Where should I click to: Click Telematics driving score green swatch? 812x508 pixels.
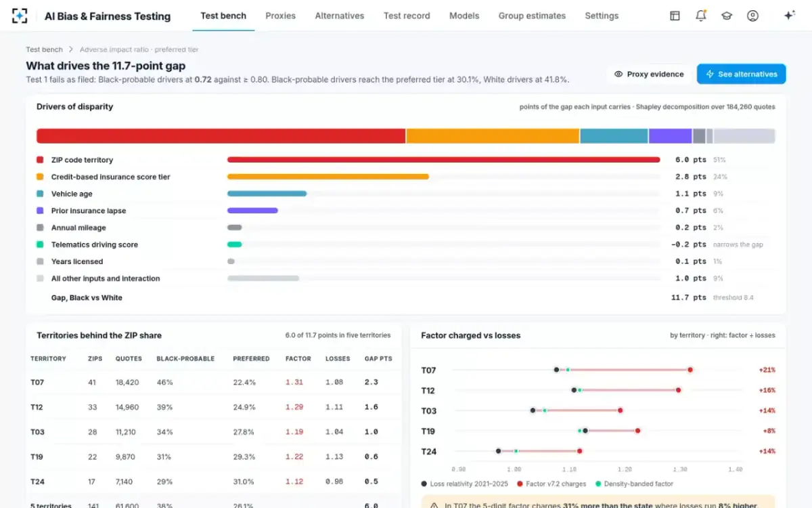coord(41,245)
